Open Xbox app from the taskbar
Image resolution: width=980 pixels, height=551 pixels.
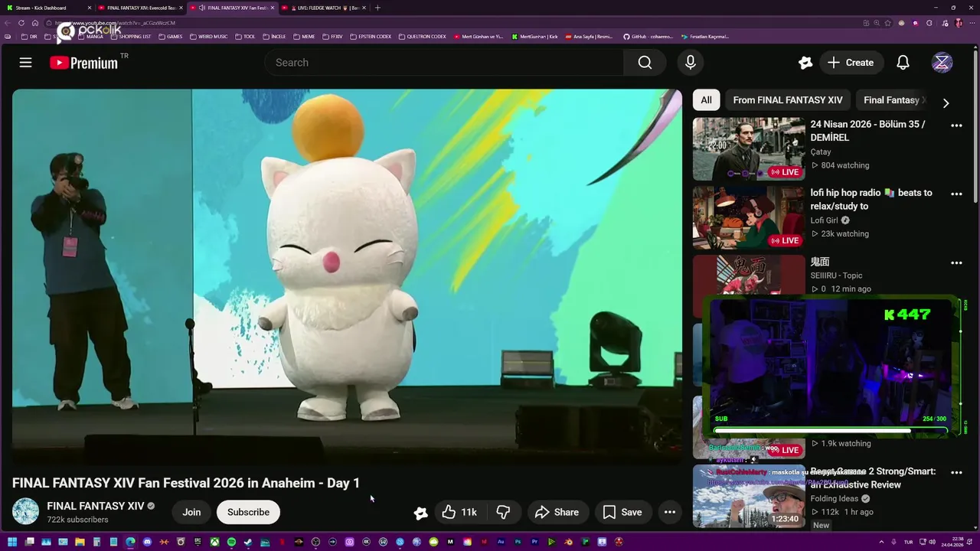pyautogui.click(x=214, y=543)
